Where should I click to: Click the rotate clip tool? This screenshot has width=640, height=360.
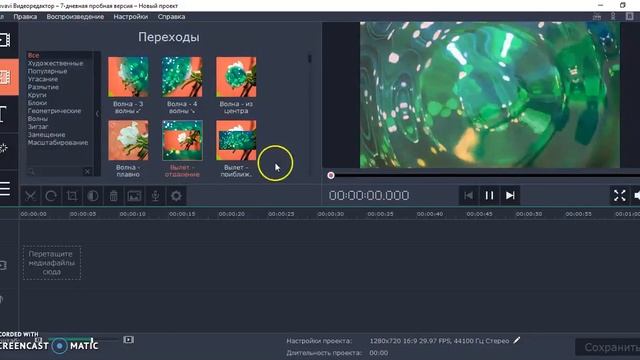click(x=51, y=196)
